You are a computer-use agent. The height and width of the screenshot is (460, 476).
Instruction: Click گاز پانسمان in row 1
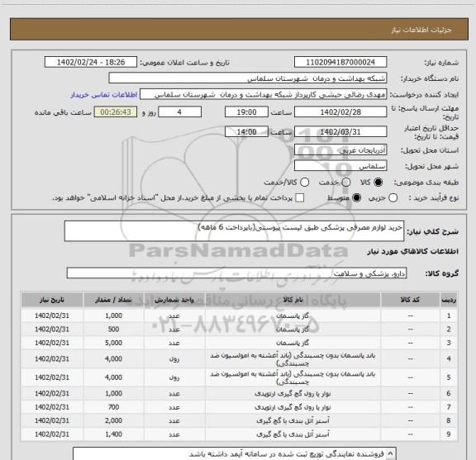coord(293,315)
